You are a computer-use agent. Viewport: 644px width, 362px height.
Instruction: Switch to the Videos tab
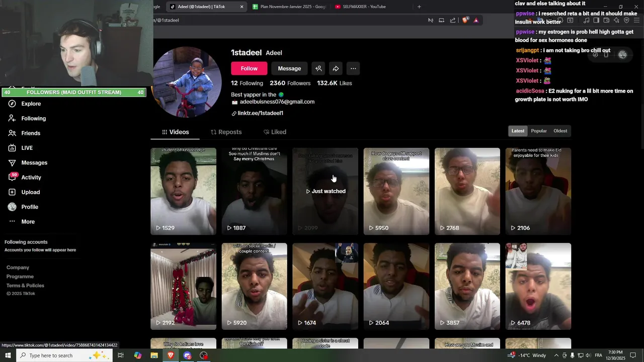175,132
